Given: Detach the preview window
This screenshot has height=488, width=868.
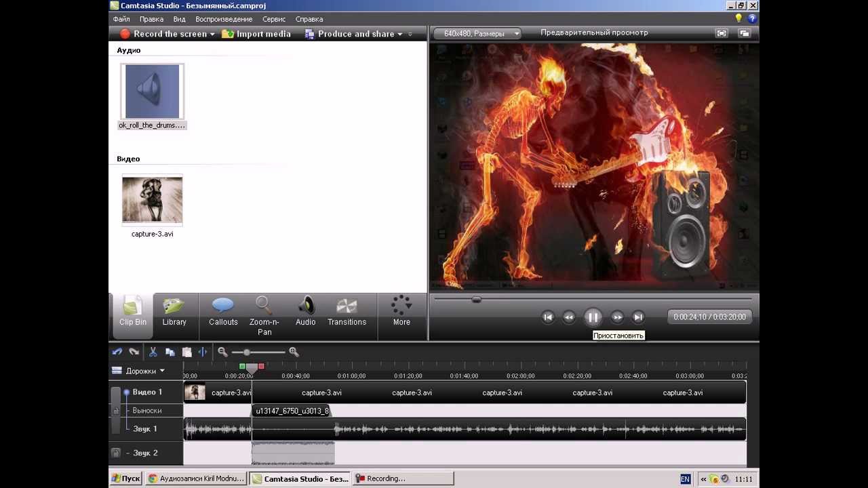Looking at the screenshot, I should (x=745, y=33).
